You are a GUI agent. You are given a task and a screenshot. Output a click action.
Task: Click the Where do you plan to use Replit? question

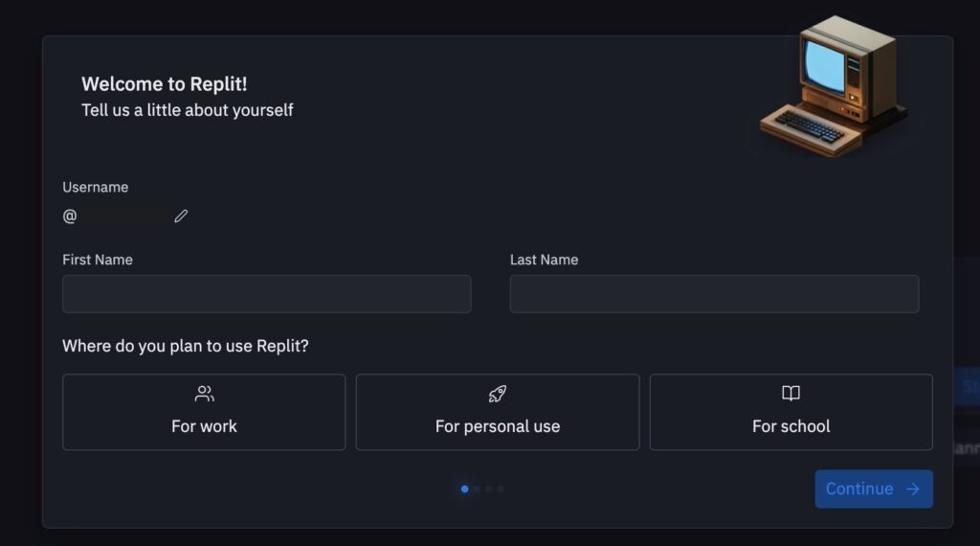(x=186, y=346)
